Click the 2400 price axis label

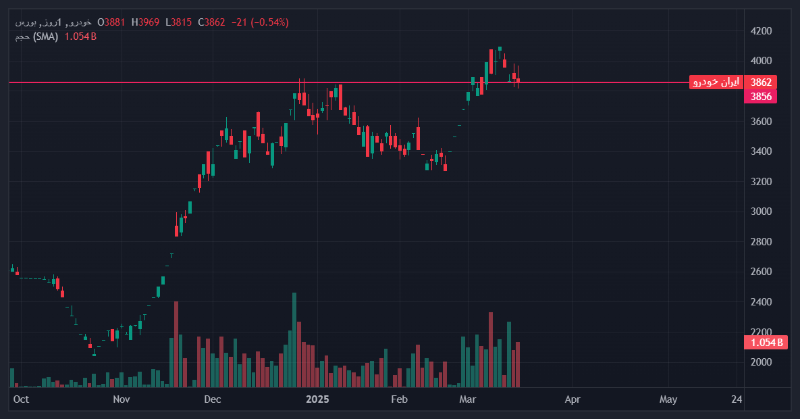pyautogui.click(x=761, y=302)
